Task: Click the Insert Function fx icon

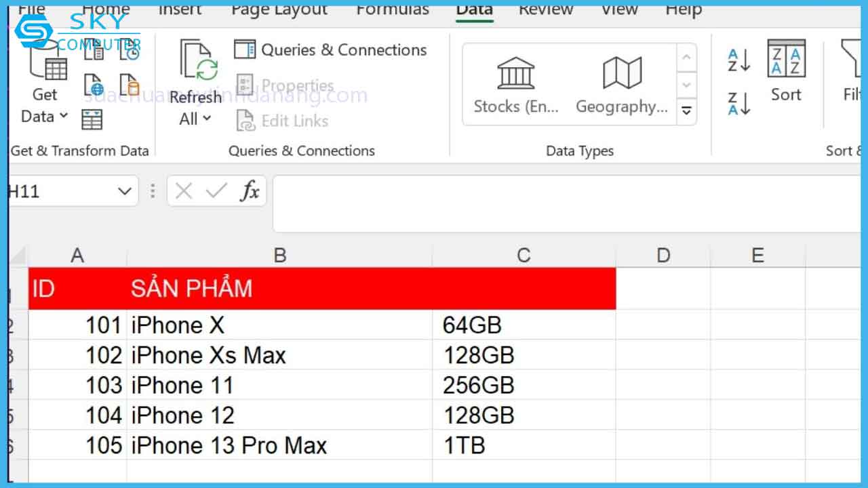Action: click(x=250, y=191)
